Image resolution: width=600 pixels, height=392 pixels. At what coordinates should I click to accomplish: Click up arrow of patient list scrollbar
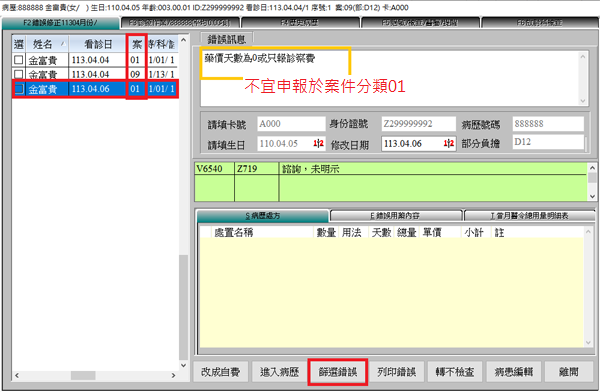tap(184, 40)
